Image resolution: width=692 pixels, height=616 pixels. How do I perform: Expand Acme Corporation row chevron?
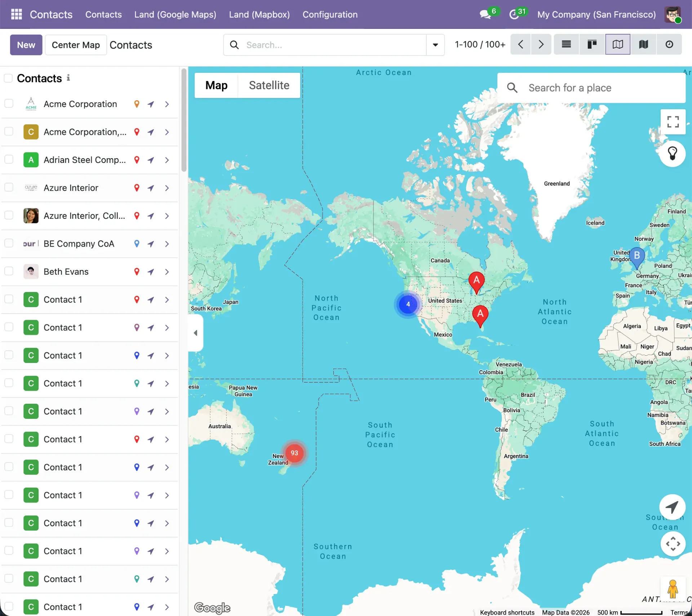pyautogui.click(x=167, y=104)
